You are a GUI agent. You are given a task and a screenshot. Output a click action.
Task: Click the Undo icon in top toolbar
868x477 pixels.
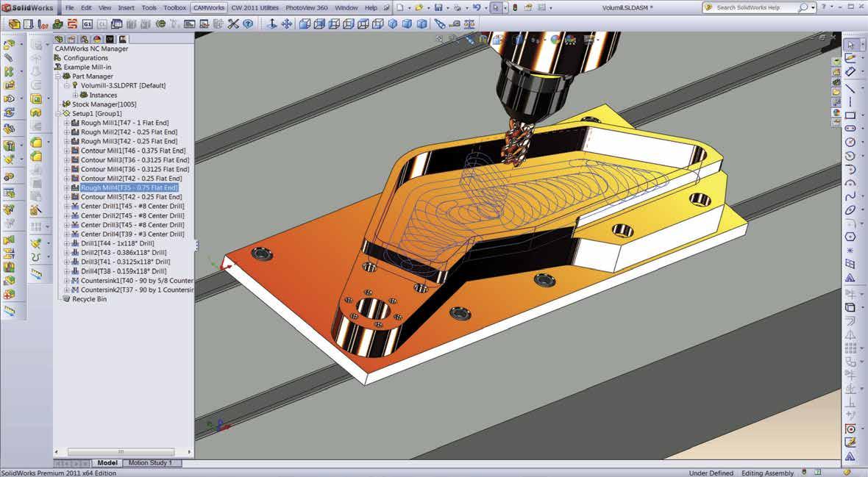coord(476,8)
